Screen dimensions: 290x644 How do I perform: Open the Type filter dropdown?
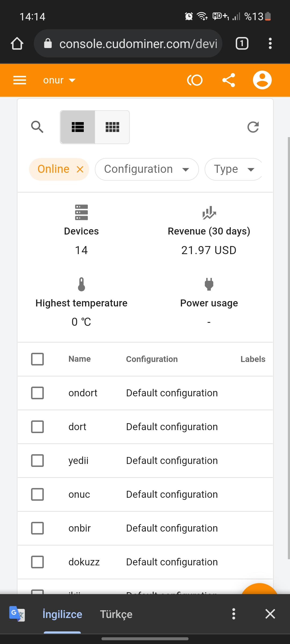click(233, 169)
